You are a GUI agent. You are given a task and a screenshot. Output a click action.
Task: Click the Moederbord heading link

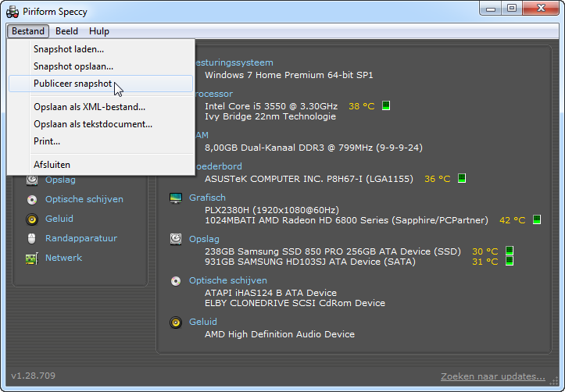pos(219,166)
